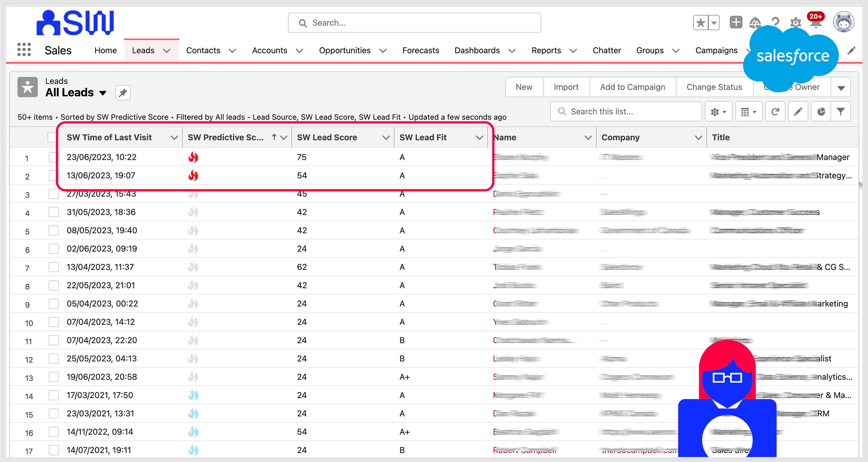Image resolution: width=868 pixels, height=462 pixels.
Task: Open list view controls gear dropdown
Action: 718,112
